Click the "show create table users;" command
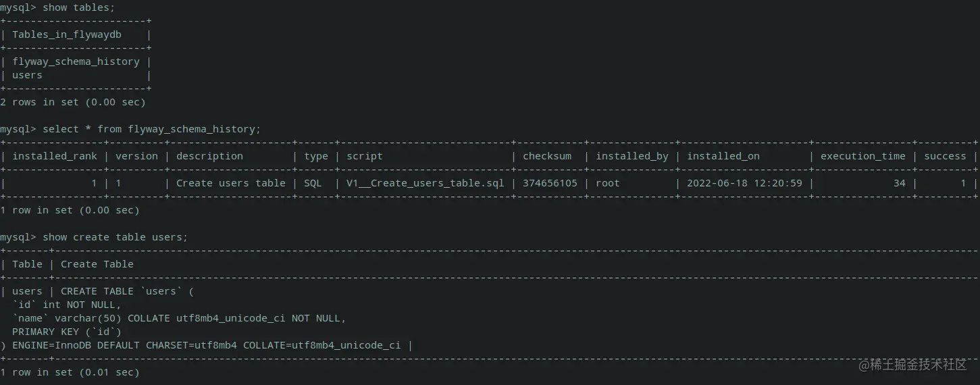 click(x=115, y=237)
